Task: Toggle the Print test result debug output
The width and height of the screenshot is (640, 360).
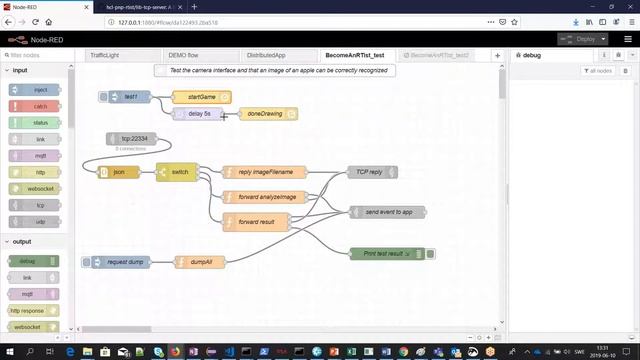Action: pyautogui.click(x=430, y=254)
